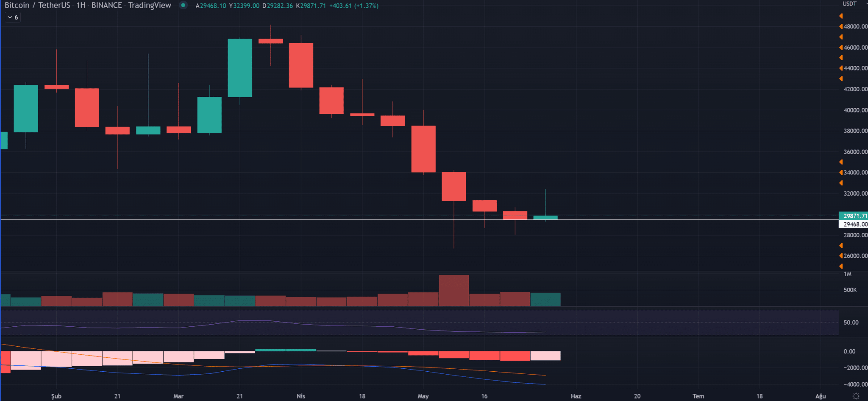Click the tall green candle near 21 March

coord(240,68)
